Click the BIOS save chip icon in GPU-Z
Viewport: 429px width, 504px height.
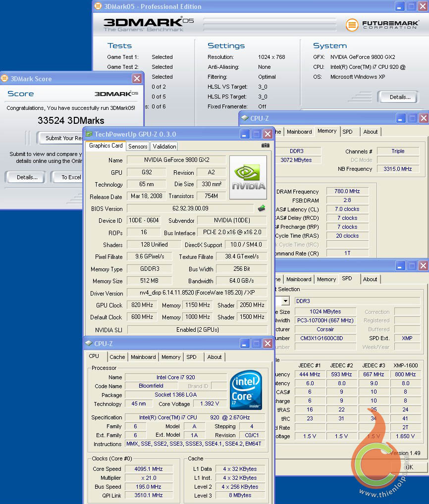pos(262,208)
